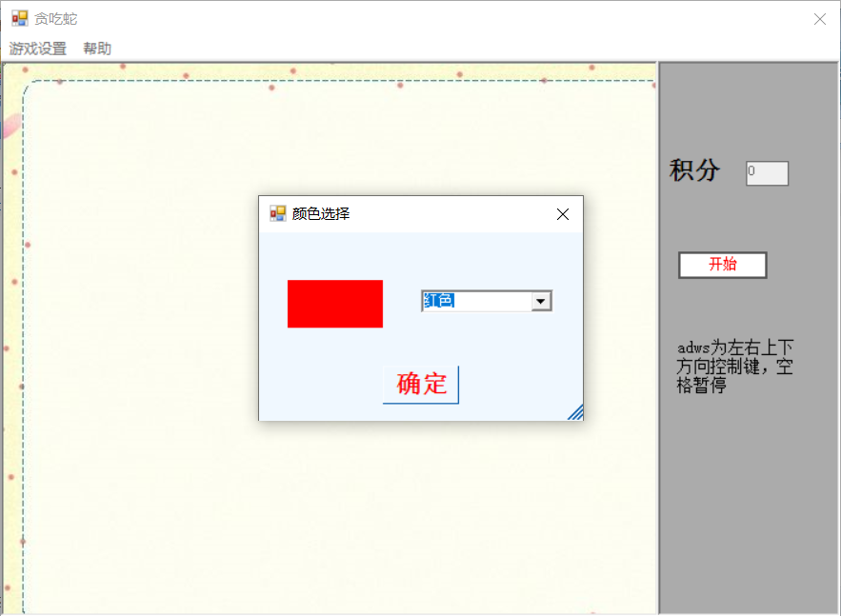
Task: Confirm the colour choice with 确定
Action: tap(421, 385)
